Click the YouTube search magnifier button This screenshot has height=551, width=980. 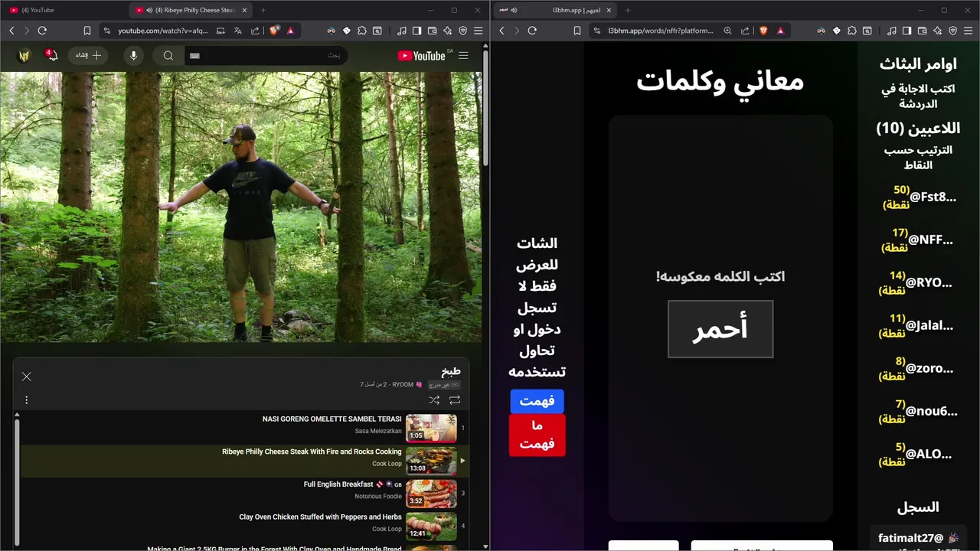pyautogui.click(x=168, y=55)
